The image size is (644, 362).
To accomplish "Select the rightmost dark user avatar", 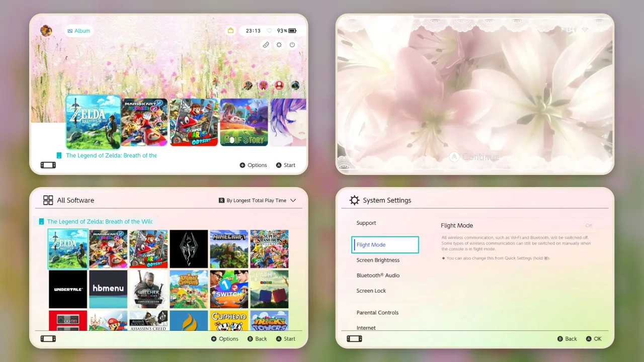I will (x=295, y=85).
